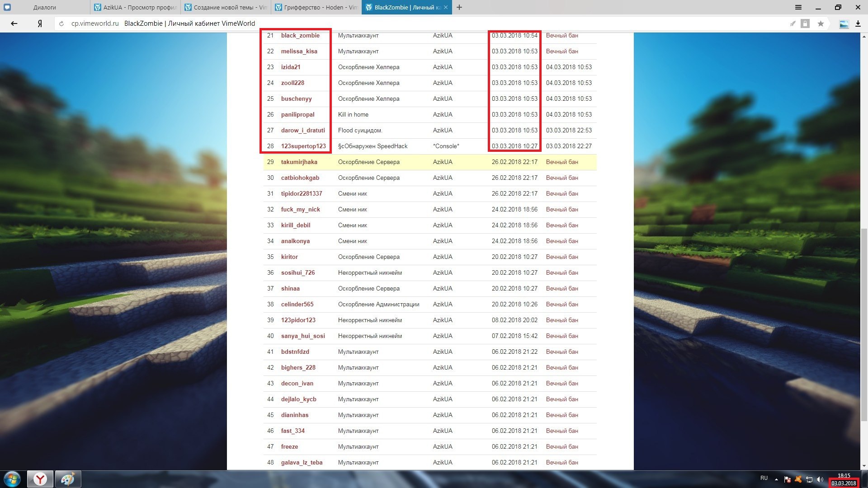This screenshot has width=868, height=488.
Task: Click date '07.02.2018 15:42'
Action: click(514, 336)
